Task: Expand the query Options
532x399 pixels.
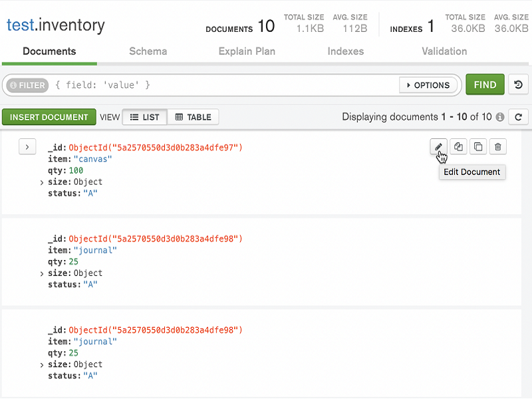Action: point(428,85)
